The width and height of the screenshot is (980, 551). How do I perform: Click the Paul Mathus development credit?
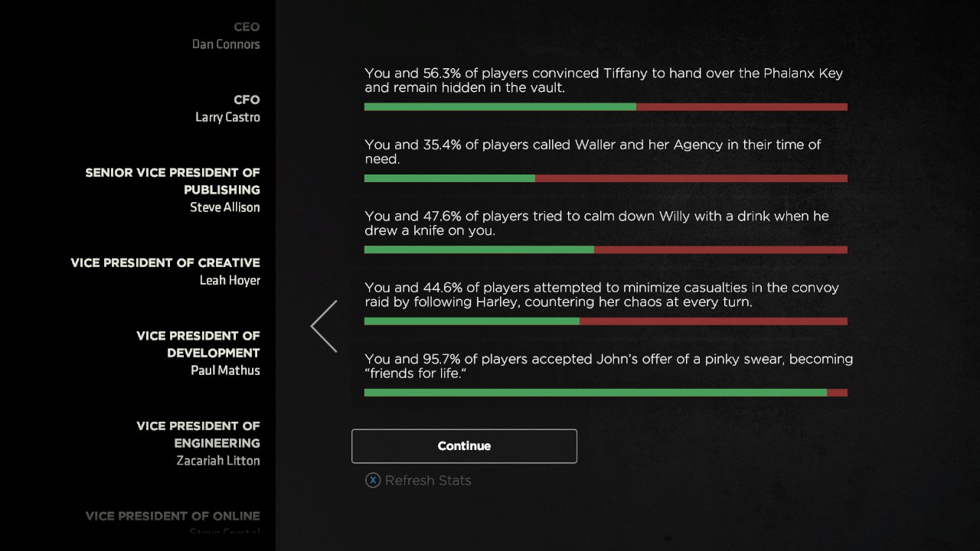click(198, 353)
